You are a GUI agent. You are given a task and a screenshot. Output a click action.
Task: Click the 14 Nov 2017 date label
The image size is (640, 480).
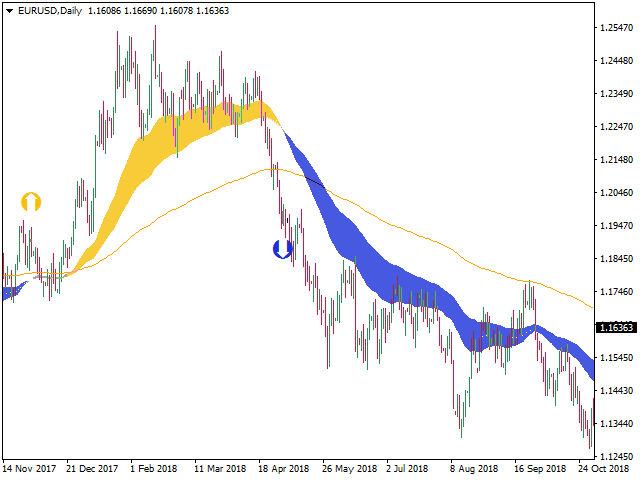(x=29, y=469)
